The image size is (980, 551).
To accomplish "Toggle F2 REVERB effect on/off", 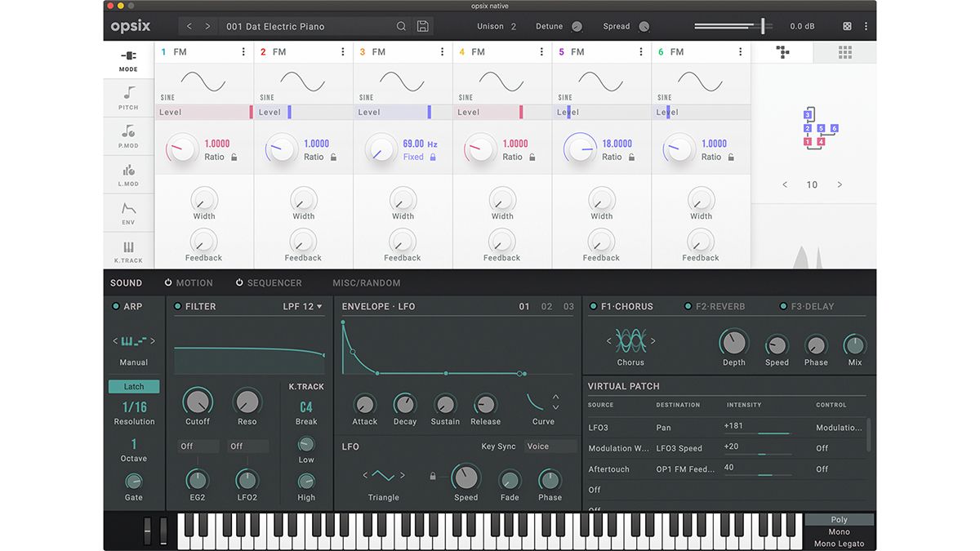I will click(x=688, y=306).
